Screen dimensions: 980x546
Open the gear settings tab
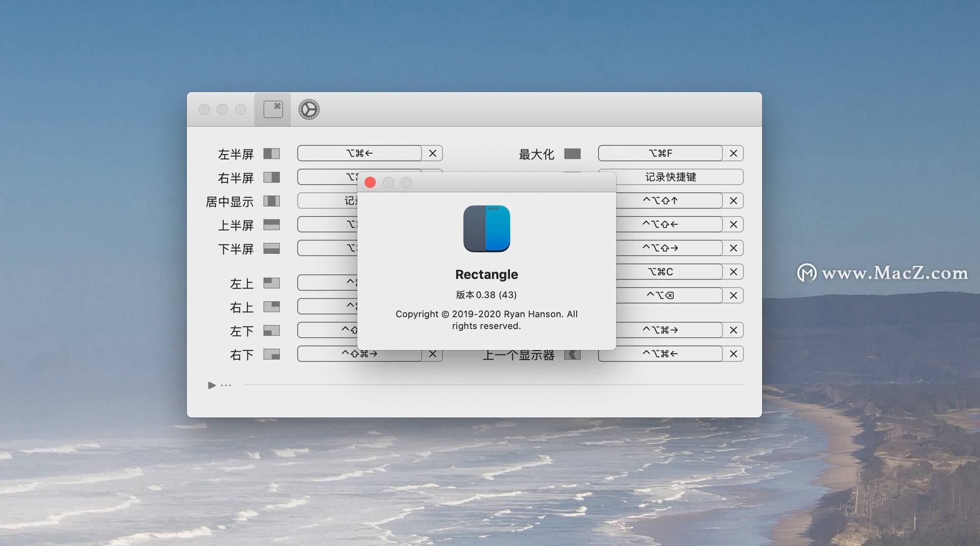[x=309, y=109]
